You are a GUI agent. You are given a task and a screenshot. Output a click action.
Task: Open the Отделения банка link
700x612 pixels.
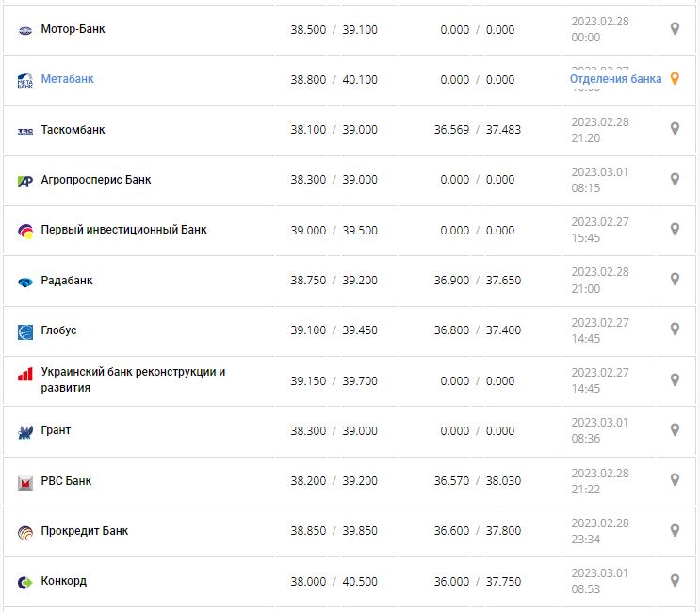pyautogui.click(x=615, y=79)
